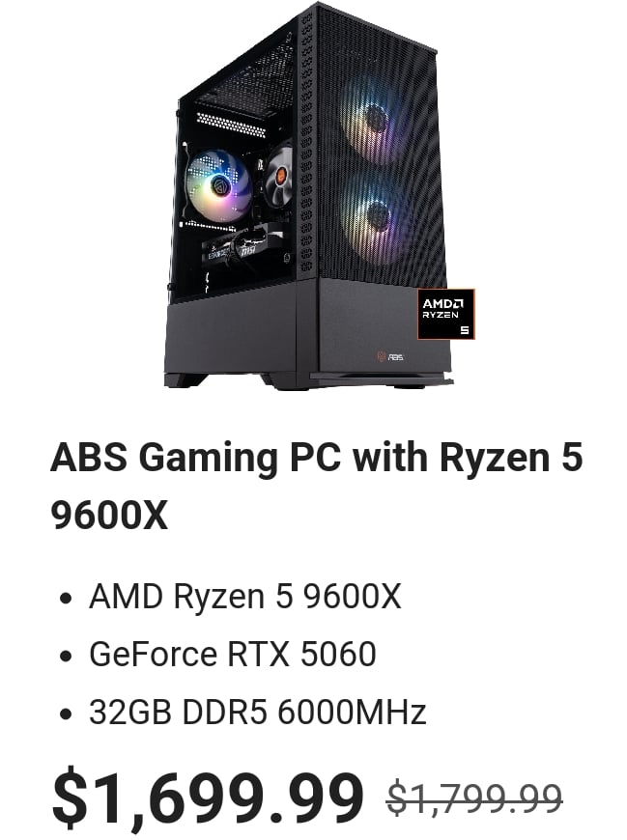Select the GeForce RTX 5060 spec line
The height and width of the screenshot is (840, 627).
233,654
